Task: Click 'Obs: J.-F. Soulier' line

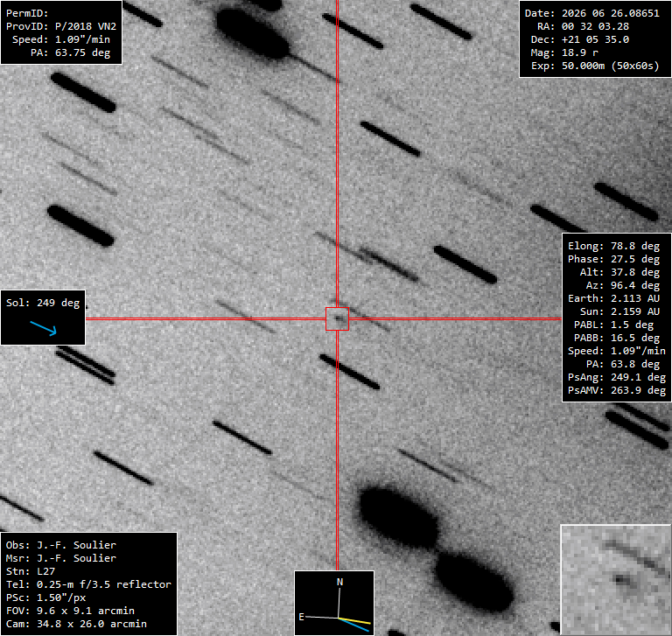Action: [x=61, y=545]
